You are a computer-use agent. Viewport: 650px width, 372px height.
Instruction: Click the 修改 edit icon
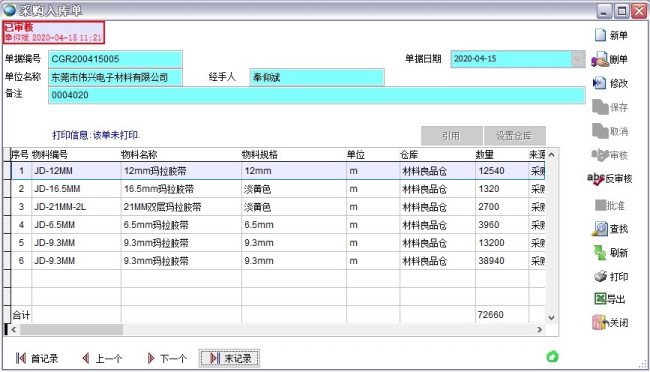click(x=599, y=83)
